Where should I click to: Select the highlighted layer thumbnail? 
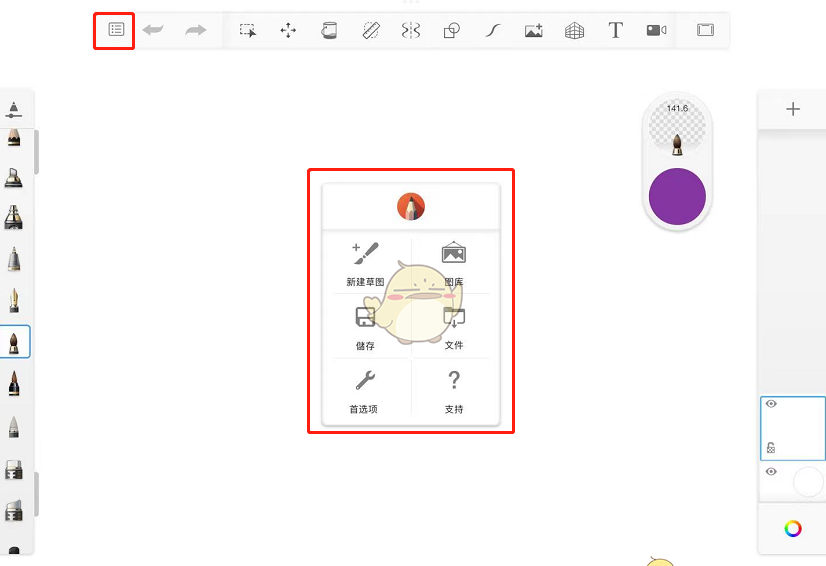point(793,428)
